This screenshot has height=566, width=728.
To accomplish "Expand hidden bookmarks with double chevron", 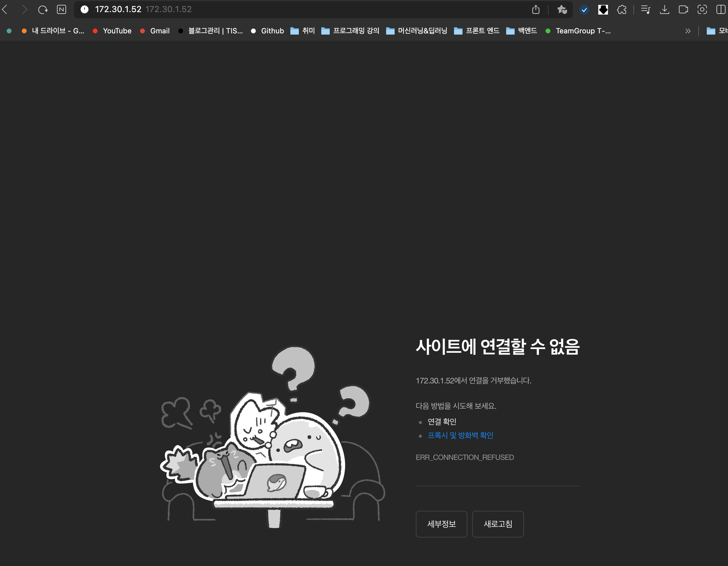I will pos(688,31).
